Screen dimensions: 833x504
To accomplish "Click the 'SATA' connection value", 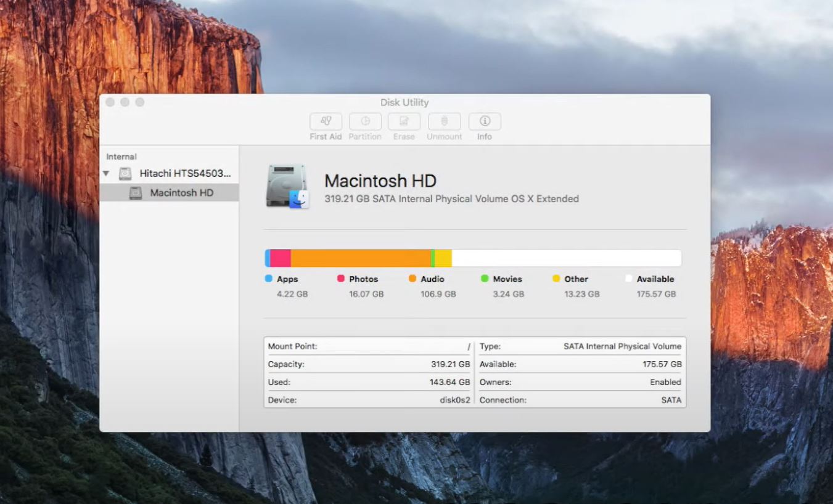I will click(x=671, y=400).
